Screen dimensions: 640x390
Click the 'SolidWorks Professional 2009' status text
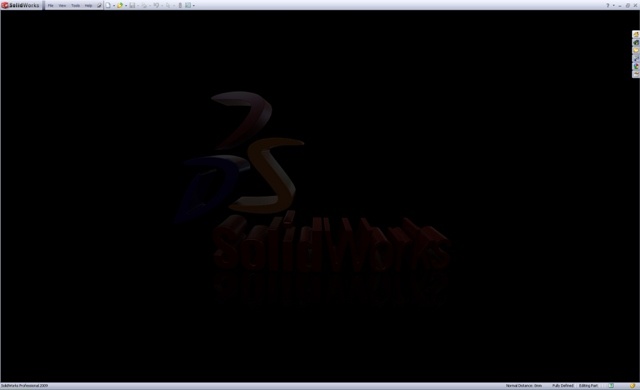pyautogui.click(x=24, y=386)
